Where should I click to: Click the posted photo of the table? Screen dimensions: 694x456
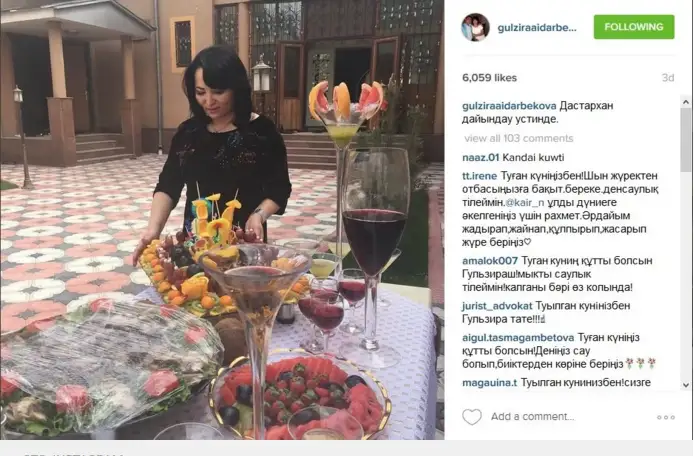point(222,220)
